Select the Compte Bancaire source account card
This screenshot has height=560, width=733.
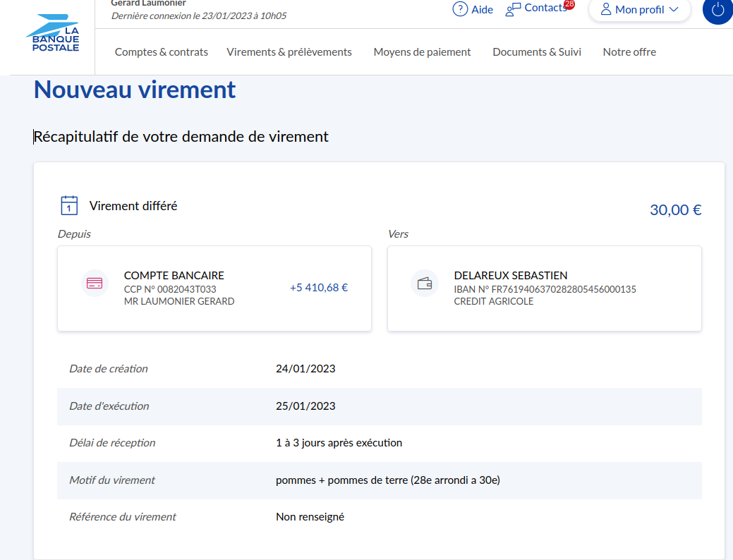click(x=214, y=288)
